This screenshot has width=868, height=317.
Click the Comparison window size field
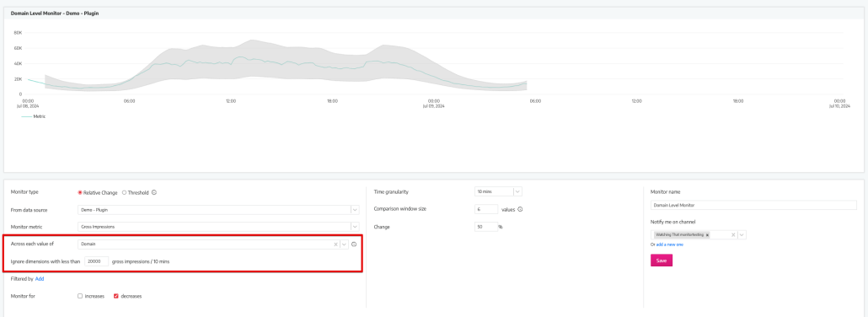point(486,209)
